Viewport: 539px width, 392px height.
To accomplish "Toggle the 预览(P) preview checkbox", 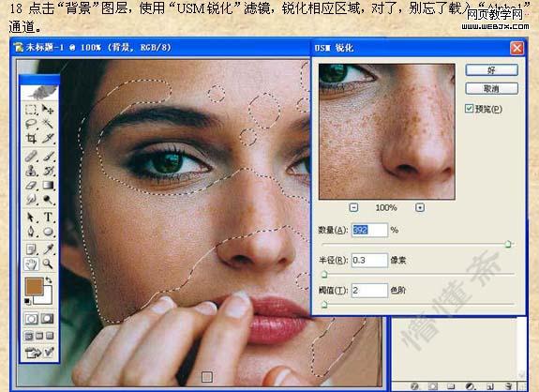I will 470,109.
